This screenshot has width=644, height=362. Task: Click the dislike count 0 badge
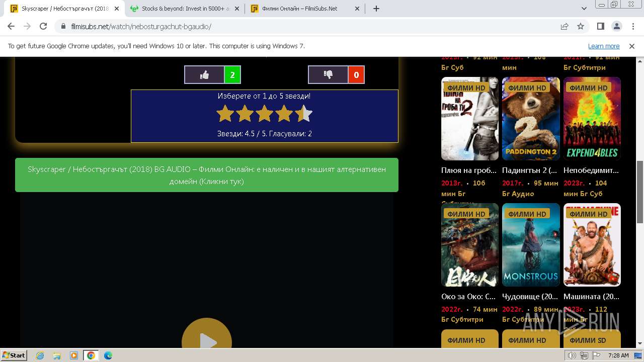point(356,75)
